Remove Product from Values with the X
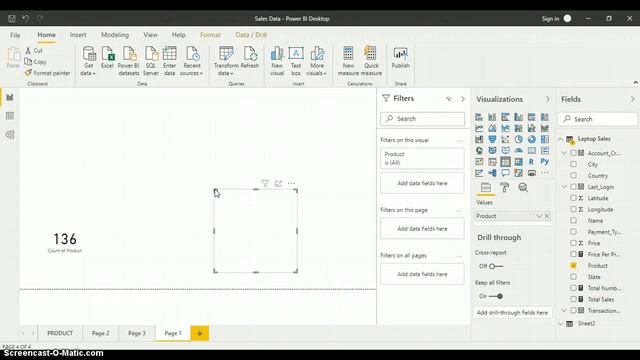This screenshot has height=360, width=640. [547, 216]
